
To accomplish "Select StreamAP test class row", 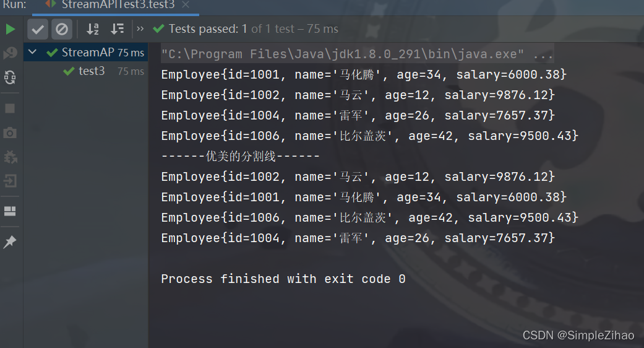I will [86, 52].
